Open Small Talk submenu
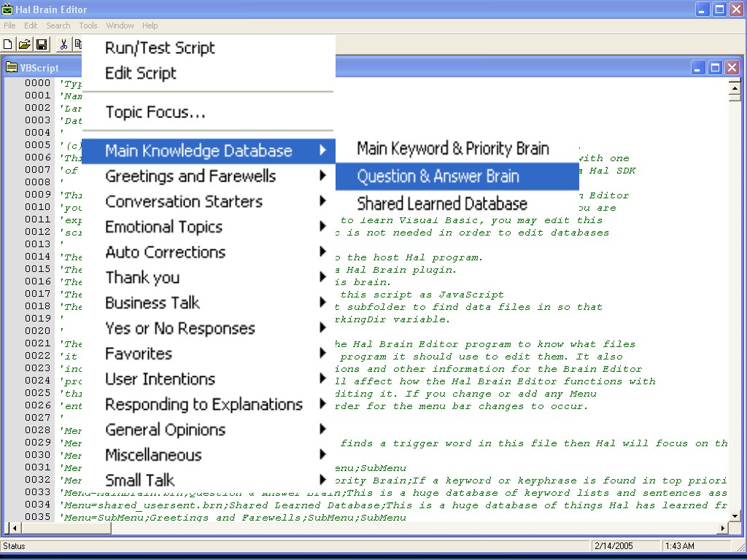The width and height of the screenshot is (747, 560). click(x=208, y=480)
